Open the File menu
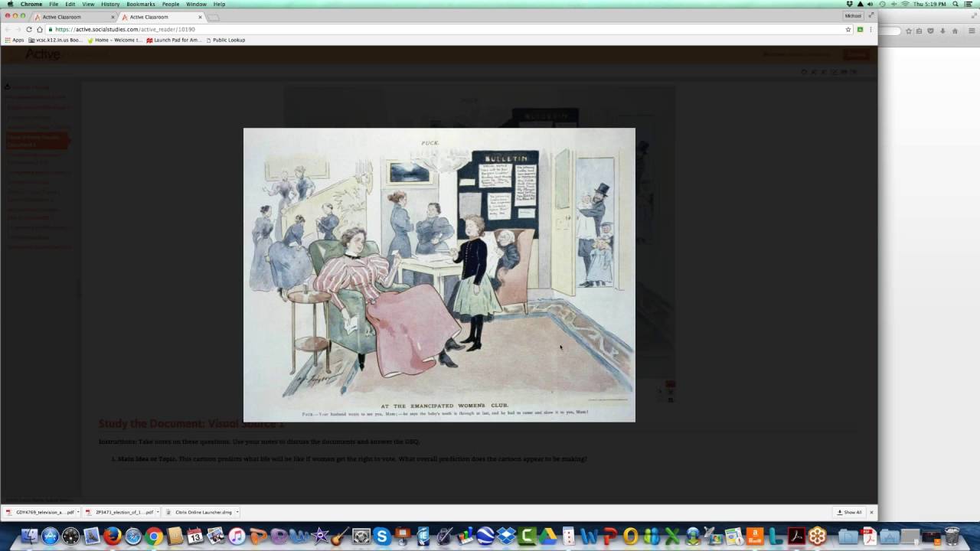Viewport: 980px width, 551px height. pos(54,4)
